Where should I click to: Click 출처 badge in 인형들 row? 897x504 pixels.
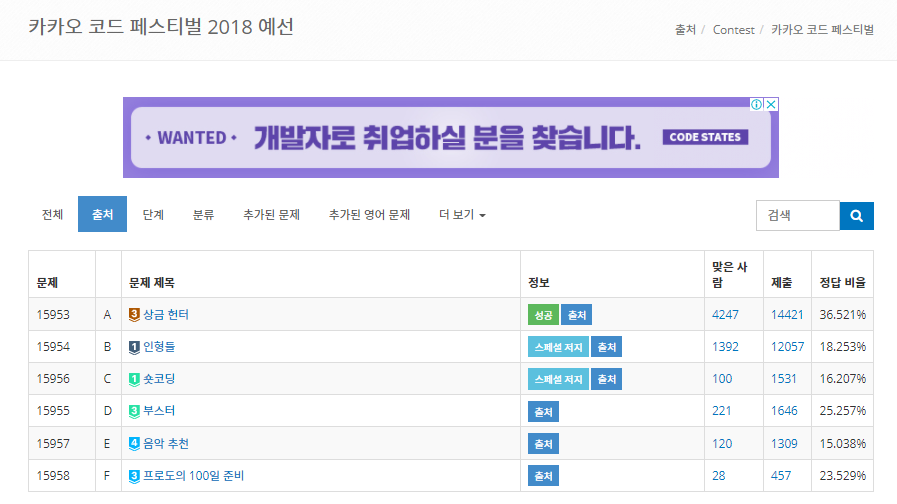click(606, 347)
